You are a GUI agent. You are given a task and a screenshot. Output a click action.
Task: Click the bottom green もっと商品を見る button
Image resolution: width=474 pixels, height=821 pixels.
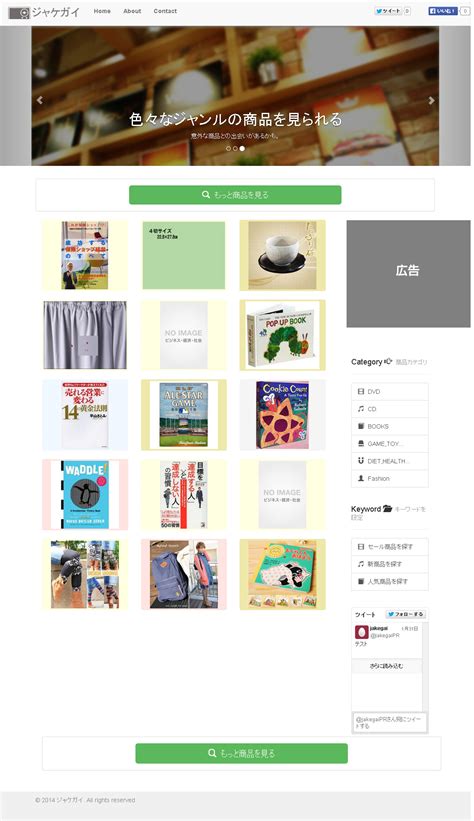coord(241,753)
